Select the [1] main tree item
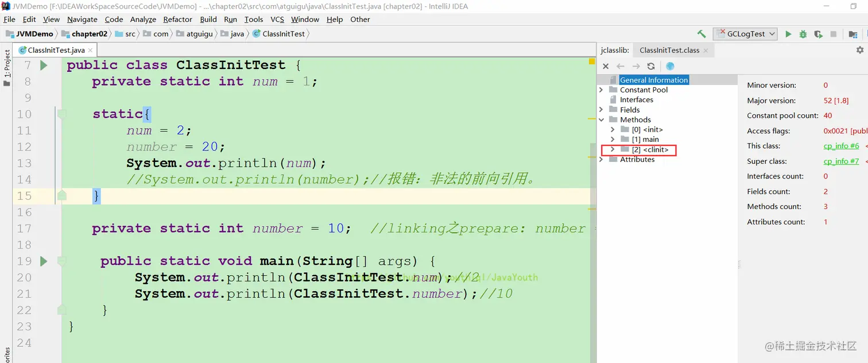 [x=645, y=139]
